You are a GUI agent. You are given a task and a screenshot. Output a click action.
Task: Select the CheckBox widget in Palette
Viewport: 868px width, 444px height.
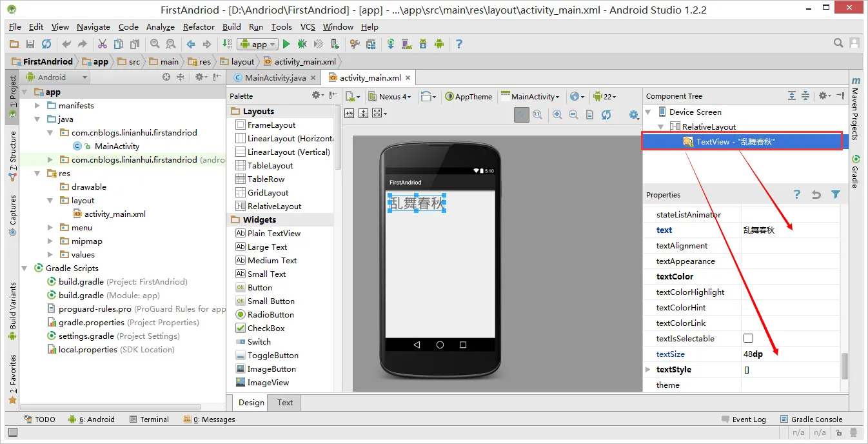[x=266, y=328]
